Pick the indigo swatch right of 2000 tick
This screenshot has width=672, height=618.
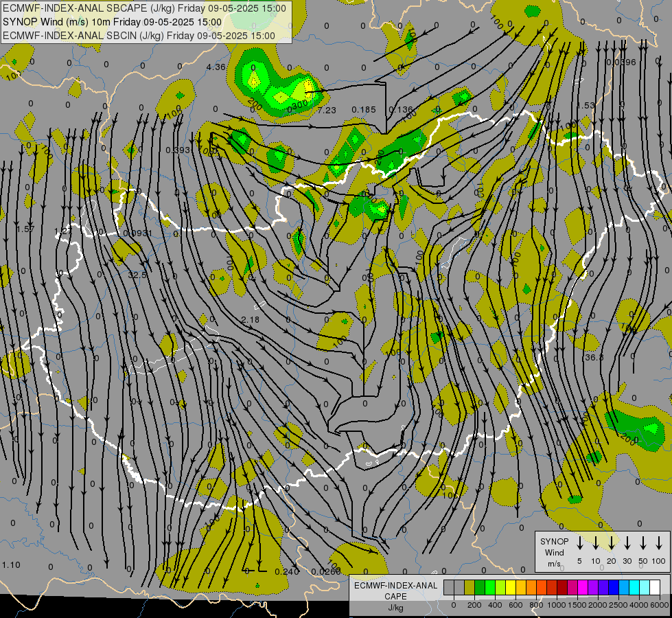[x=603, y=587]
